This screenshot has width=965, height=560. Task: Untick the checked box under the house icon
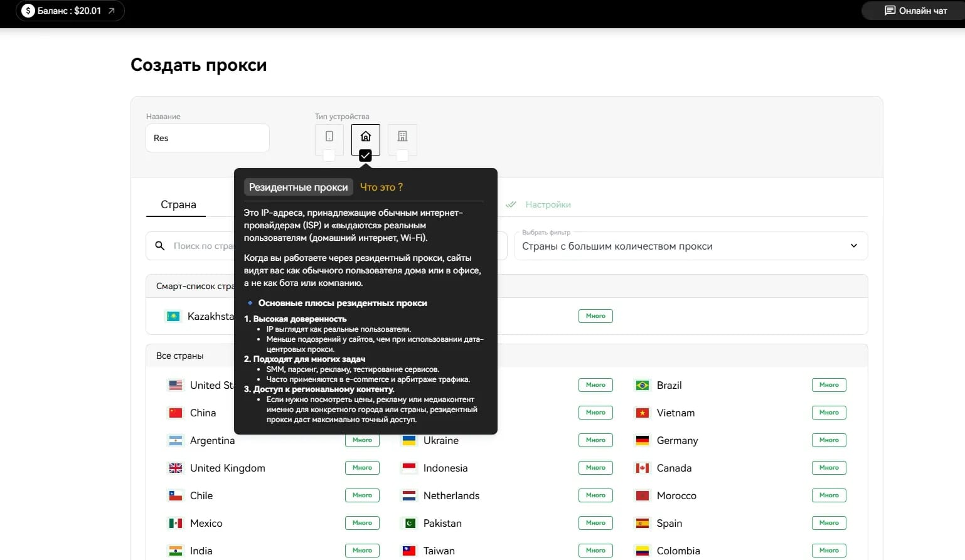pyautogui.click(x=365, y=156)
